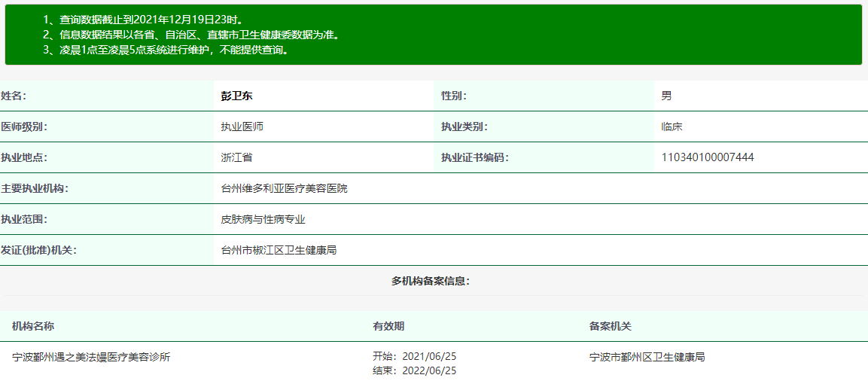Image resolution: width=868 pixels, height=384 pixels.
Task: Click the 发证(批准)机关 label
Action: click(38, 251)
